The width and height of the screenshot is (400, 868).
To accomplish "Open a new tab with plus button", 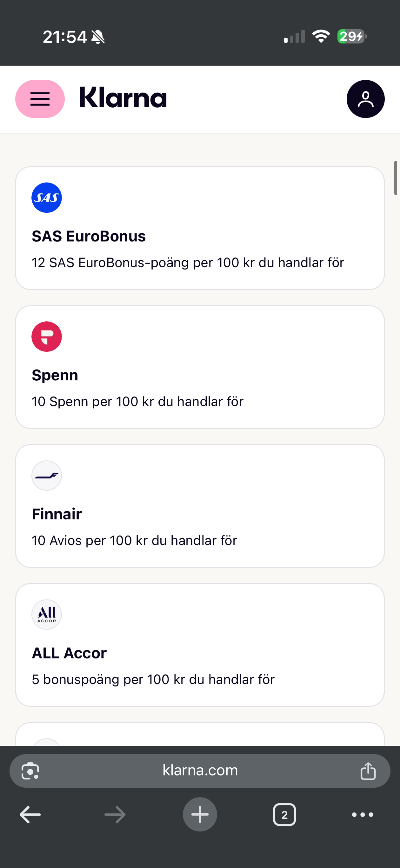I will tap(200, 814).
